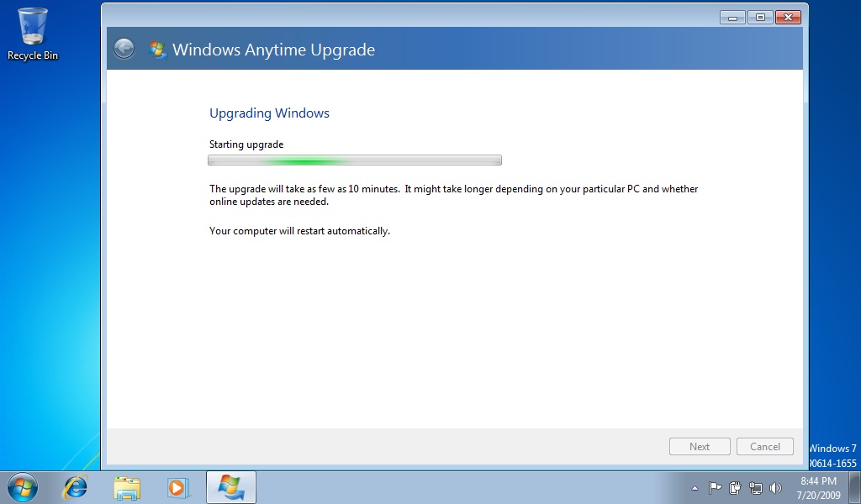Click the Upgrading Windows heading

pos(269,113)
